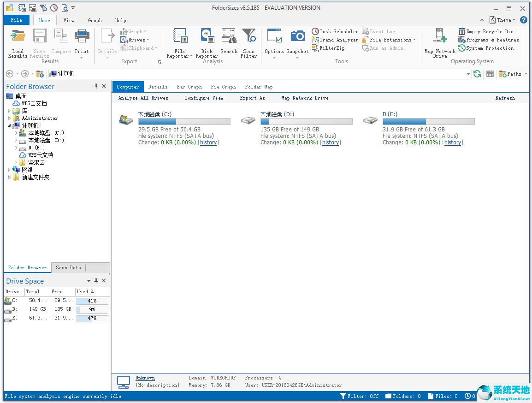The height and width of the screenshot is (403, 532).
Task: Open the Drive Space panel menu arrow
Action: tap(89, 280)
